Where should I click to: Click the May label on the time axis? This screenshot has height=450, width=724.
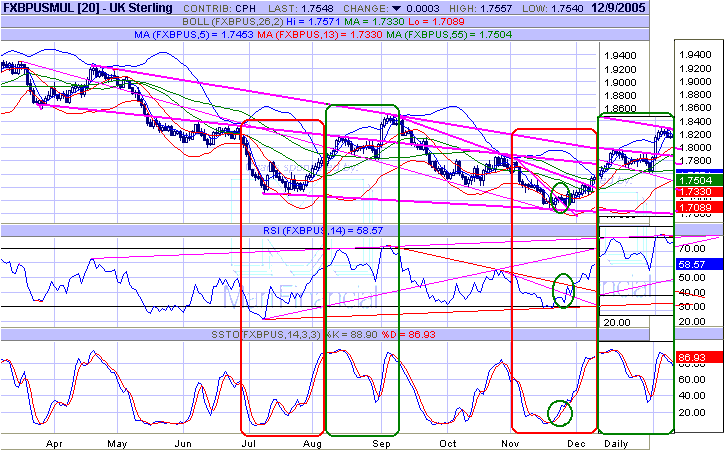coord(117,444)
